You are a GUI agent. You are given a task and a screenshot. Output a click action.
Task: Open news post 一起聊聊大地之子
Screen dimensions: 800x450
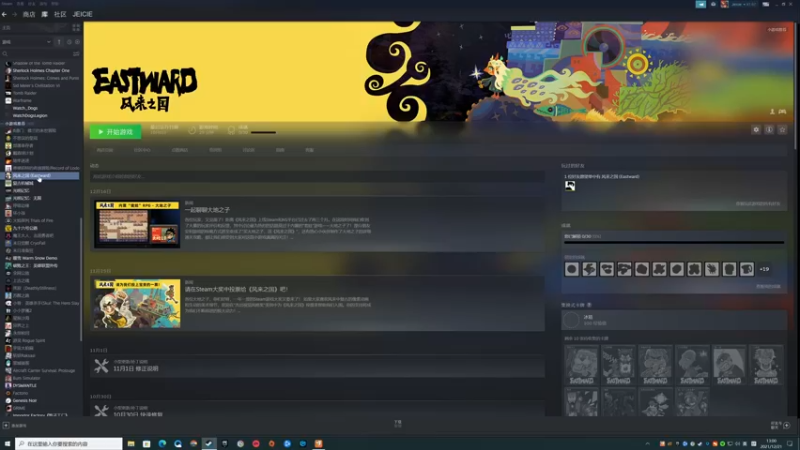pos(208,210)
